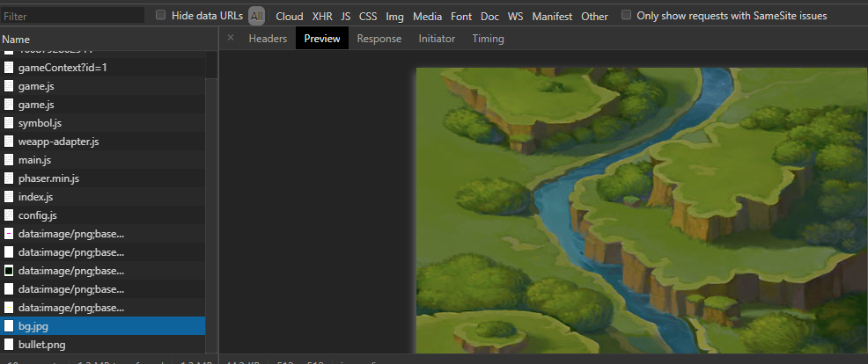Select the main.js request
This screenshot has width=868, height=364.
(102, 160)
